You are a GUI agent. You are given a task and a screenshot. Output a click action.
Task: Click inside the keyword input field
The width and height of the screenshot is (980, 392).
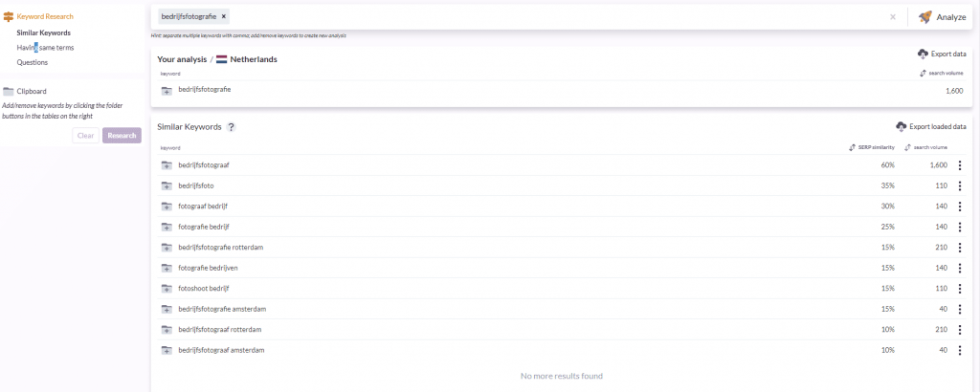coord(555,17)
